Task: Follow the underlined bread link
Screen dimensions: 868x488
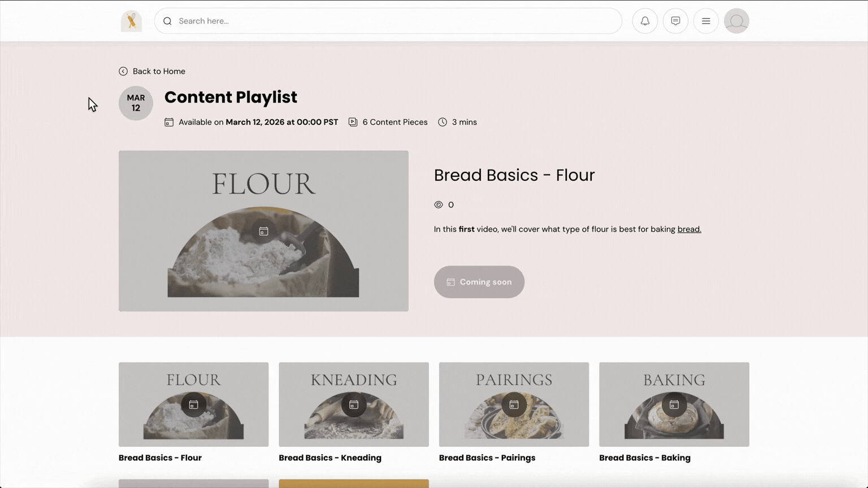Action: coord(689,229)
